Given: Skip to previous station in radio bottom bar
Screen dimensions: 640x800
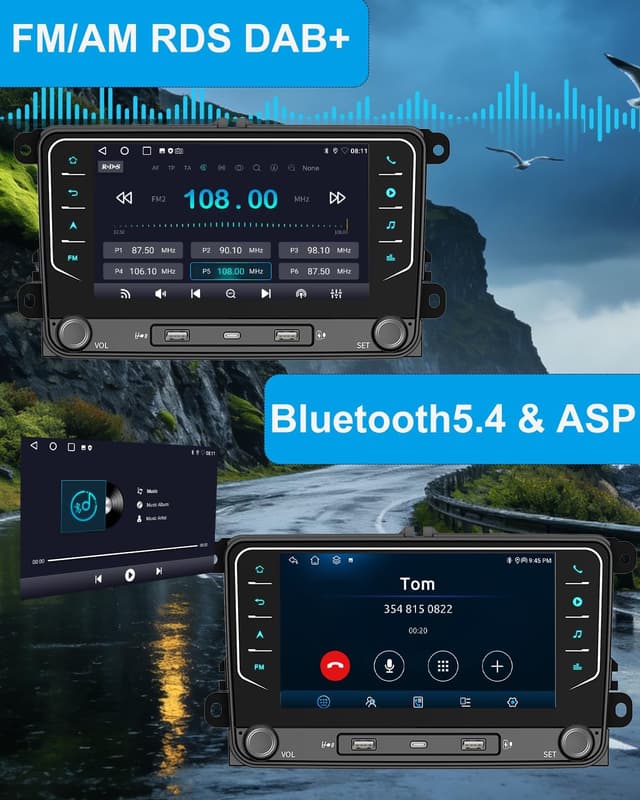Looking at the screenshot, I should [195, 293].
